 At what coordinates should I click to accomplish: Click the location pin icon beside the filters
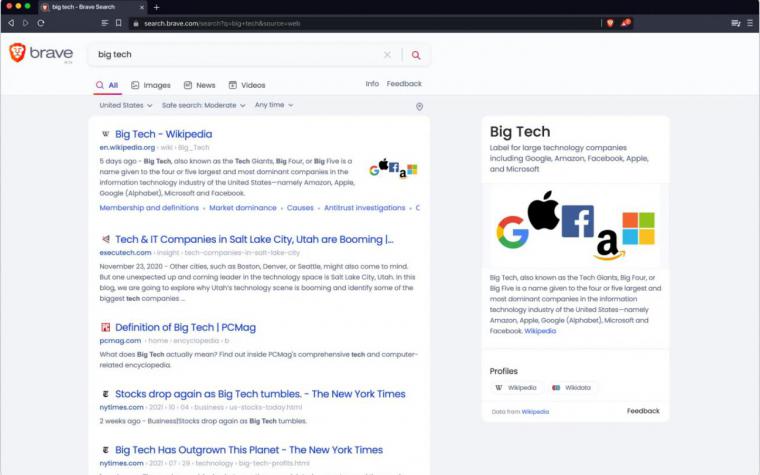(x=420, y=107)
